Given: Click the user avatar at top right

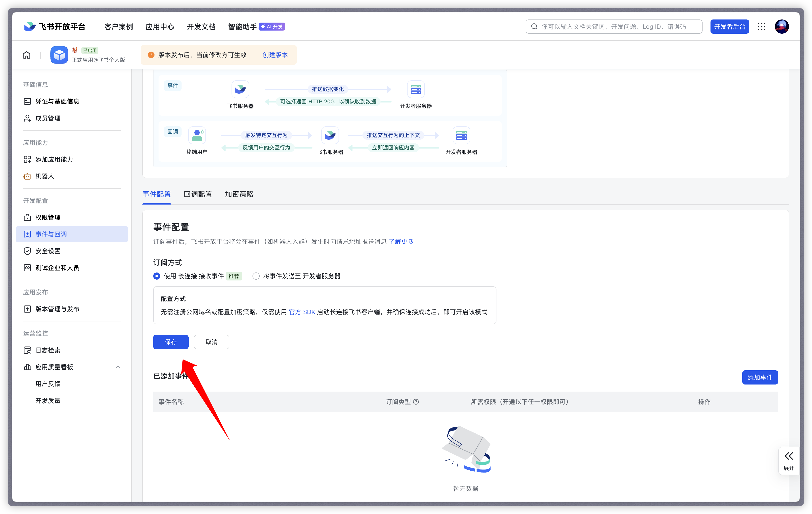Looking at the screenshot, I should [x=782, y=27].
